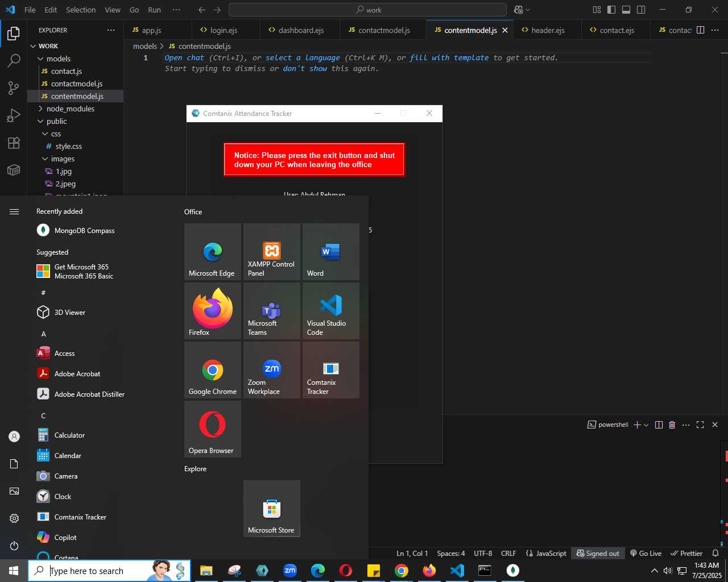
Task: Open the Word tile in Start menu
Action: pyautogui.click(x=331, y=252)
